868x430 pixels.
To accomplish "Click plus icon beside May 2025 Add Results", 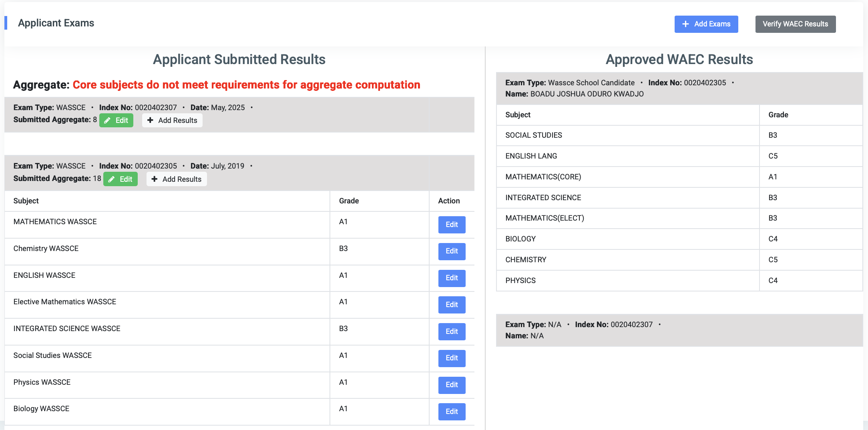I will point(150,120).
